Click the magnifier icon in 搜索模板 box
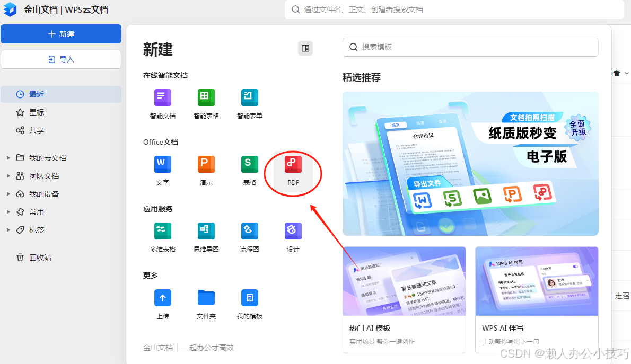This screenshot has height=364, width=631. coord(353,47)
